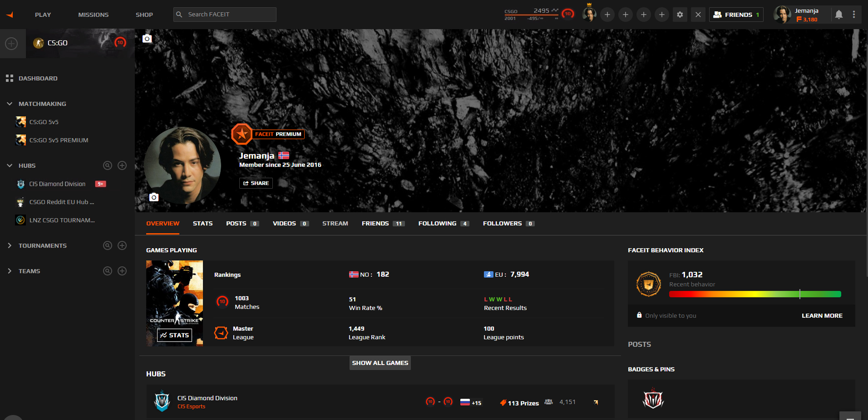Open CS:GO 5v5 matchmaking
This screenshot has height=420, width=868.
(44, 122)
